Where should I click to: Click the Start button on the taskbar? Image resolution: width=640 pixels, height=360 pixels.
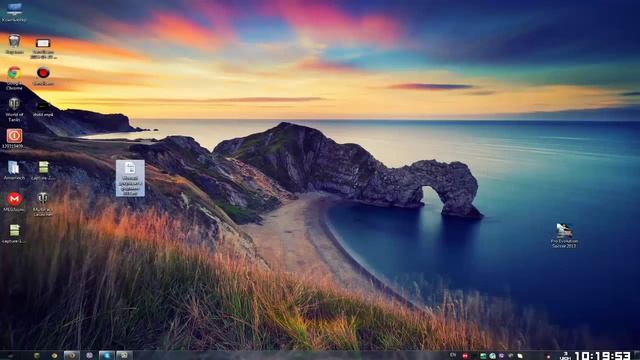tap(11, 356)
